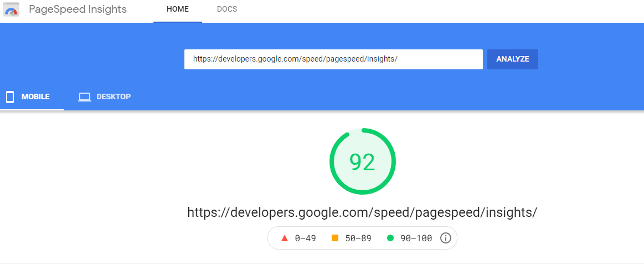Click the desktop laptop icon
This screenshot has width=644, height=264.
[x=85, y=97]
